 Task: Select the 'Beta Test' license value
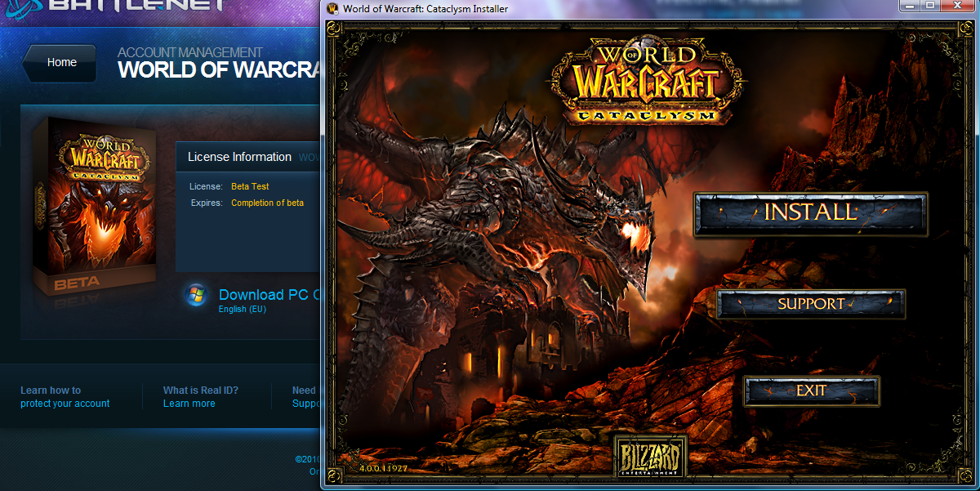point(250,187)
